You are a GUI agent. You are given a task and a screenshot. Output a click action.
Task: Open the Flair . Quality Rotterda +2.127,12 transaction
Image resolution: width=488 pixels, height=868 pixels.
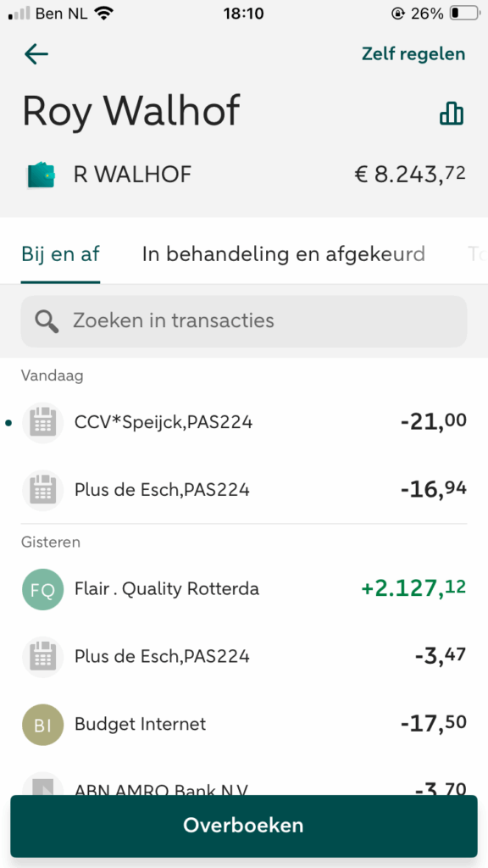click(x=244, y=590)
